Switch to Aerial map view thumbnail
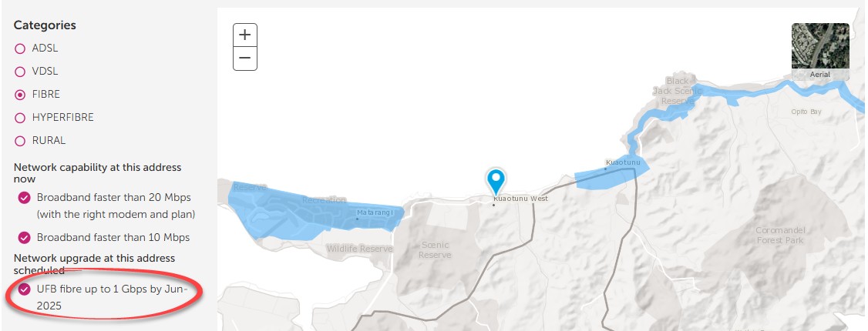Screen dimensions: 868x331 pos(820,52)
